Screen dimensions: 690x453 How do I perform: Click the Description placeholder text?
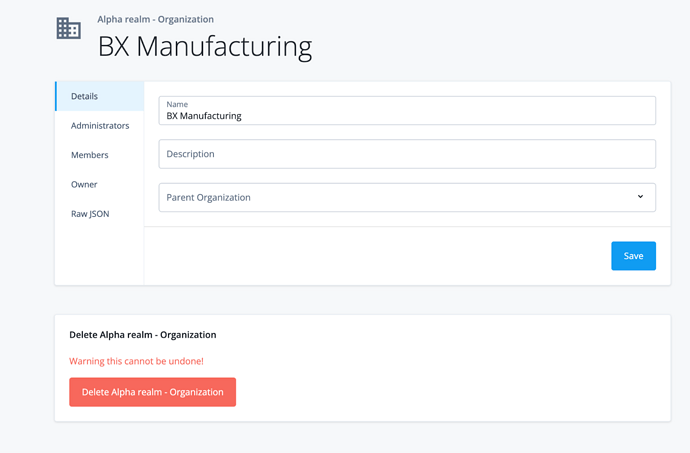(x=190, y=154)
